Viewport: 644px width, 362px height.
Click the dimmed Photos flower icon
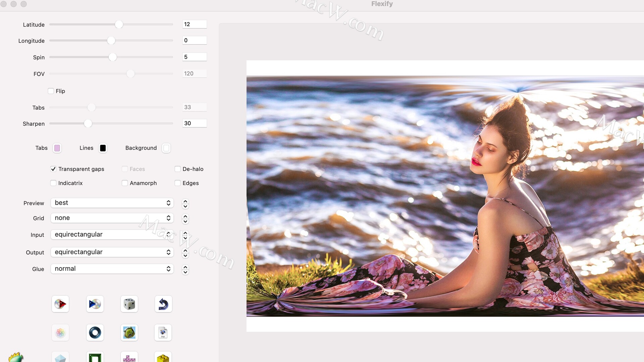coord(60,333)
